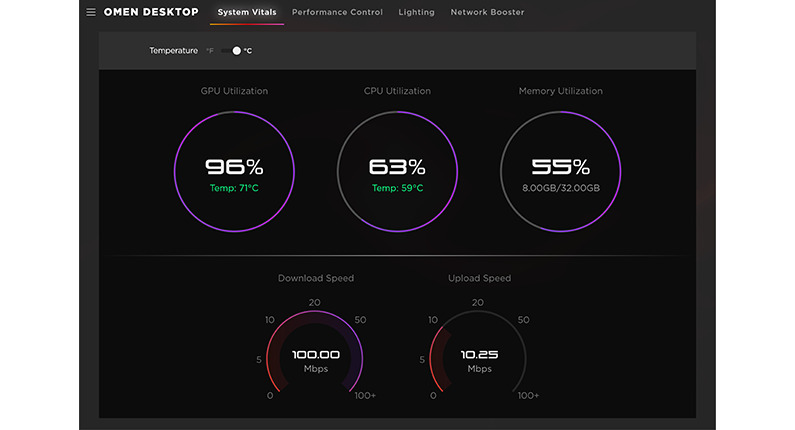Click the Memory Utilization circular gauge

(560, 172)
